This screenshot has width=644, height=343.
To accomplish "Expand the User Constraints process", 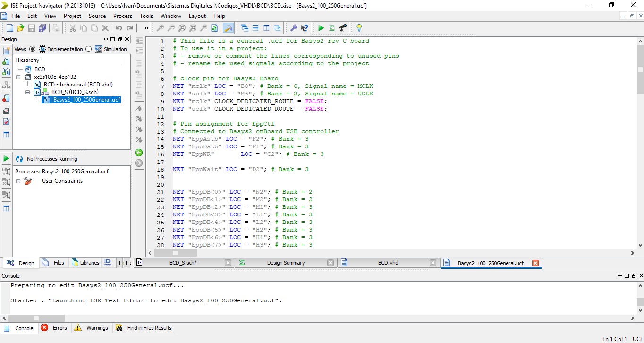I will [17, 180].
